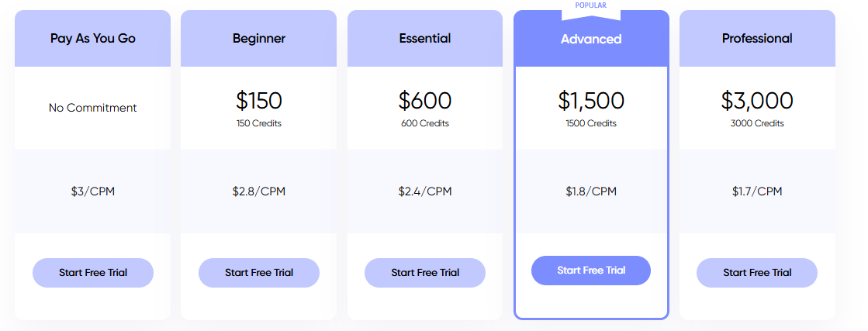Click the $2.8/CPM rate
Viewport: 868px width, 331px height.
pos(259,191)
